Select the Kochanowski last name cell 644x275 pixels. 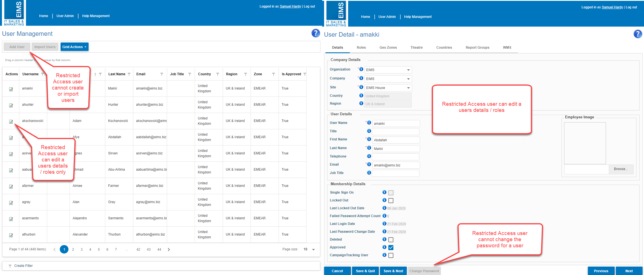pos(119,121)
